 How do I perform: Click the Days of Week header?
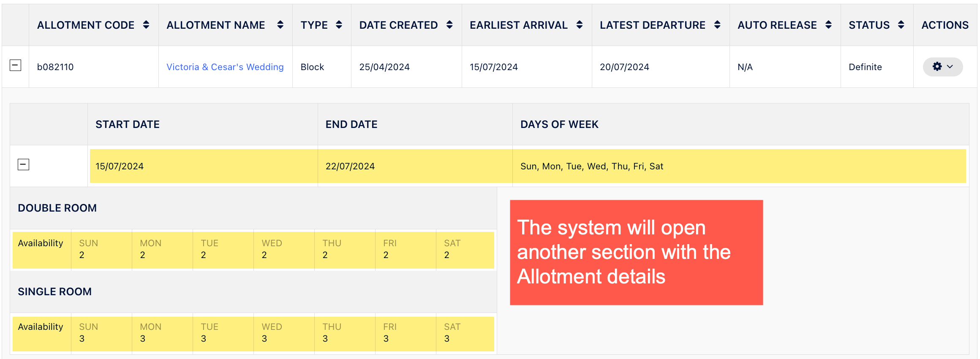pyautogui.click(x=559, y=124)
